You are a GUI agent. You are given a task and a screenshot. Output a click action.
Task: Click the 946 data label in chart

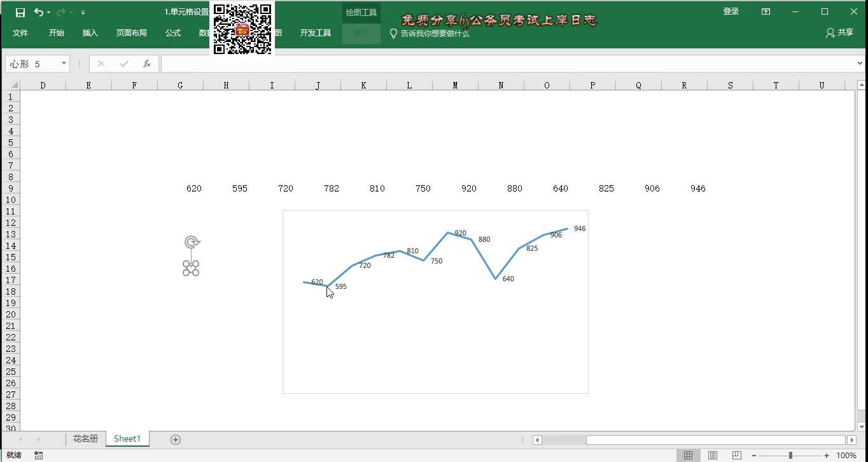(580, 228)
